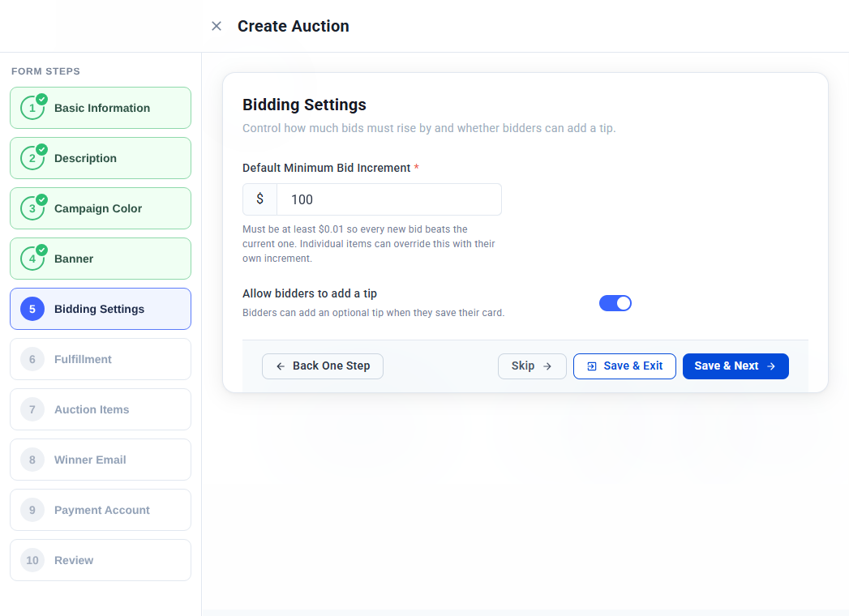The height and width of the screenshot is (616, 849).
Task: Click the dollar sign prefix
Action: [x=260, y=199]
